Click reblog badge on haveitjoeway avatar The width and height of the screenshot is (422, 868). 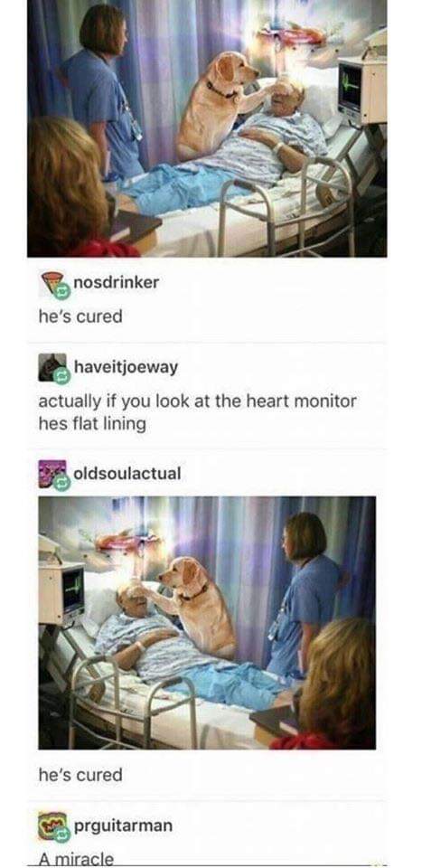[62, 376]
